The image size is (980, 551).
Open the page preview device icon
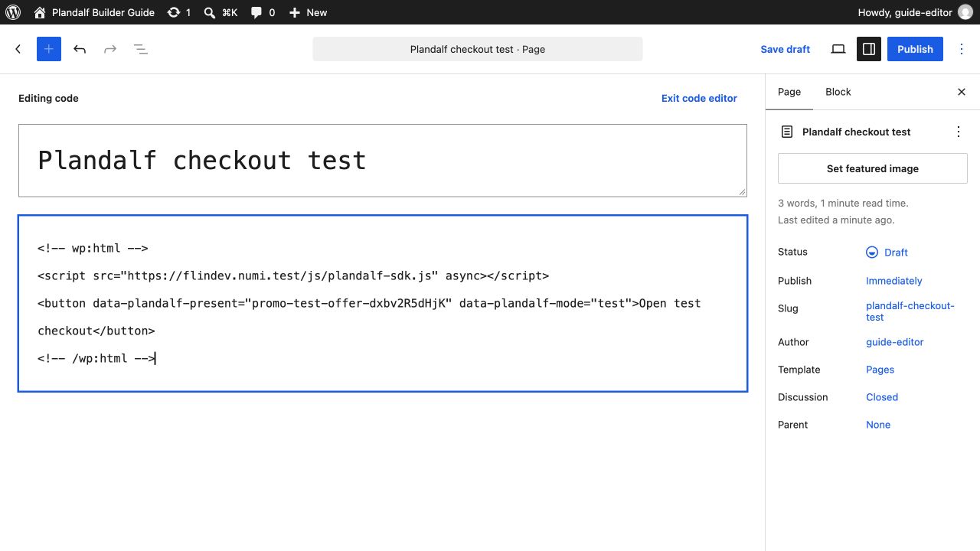[x=838, y=49]
